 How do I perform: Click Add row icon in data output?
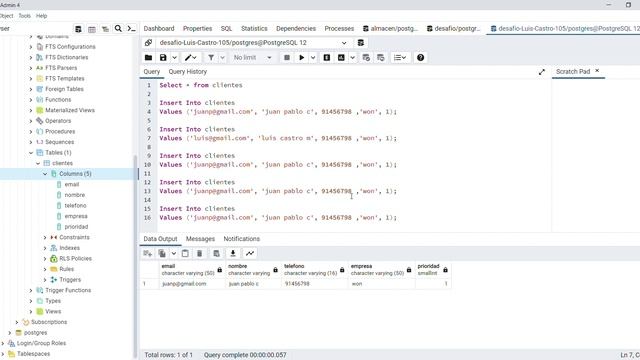click(x=148, y=253)
